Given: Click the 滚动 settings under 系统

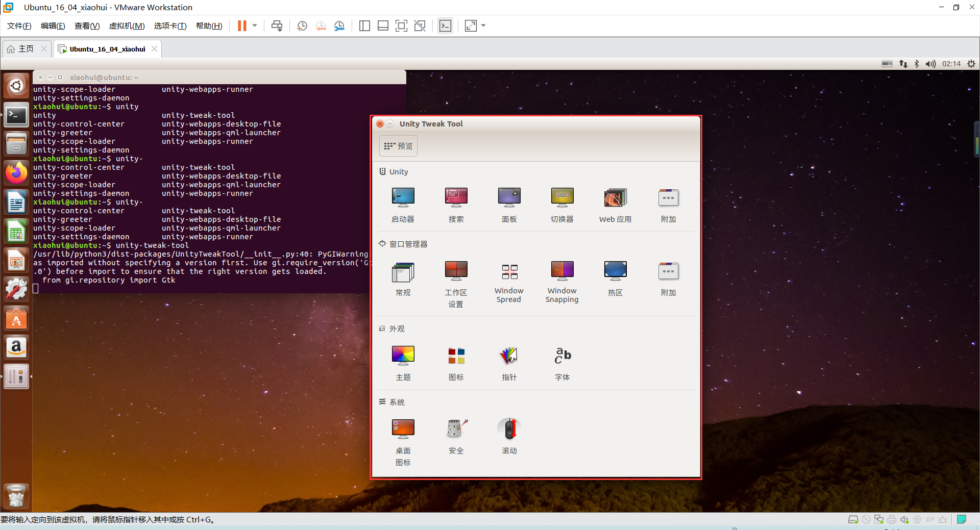Looking at the screenshot, I should tap(509, 436).
